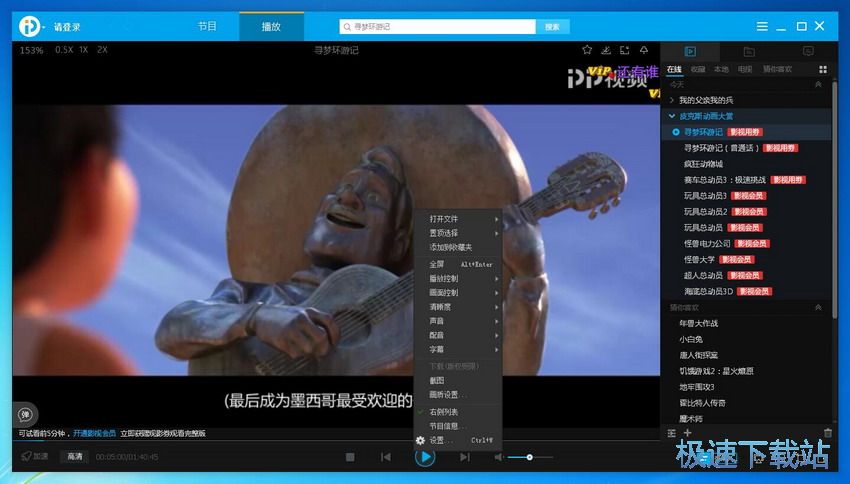This screenshot has width=850, height=484.
Task: Skip to previous episode
Action: click(x=385, y=457)
